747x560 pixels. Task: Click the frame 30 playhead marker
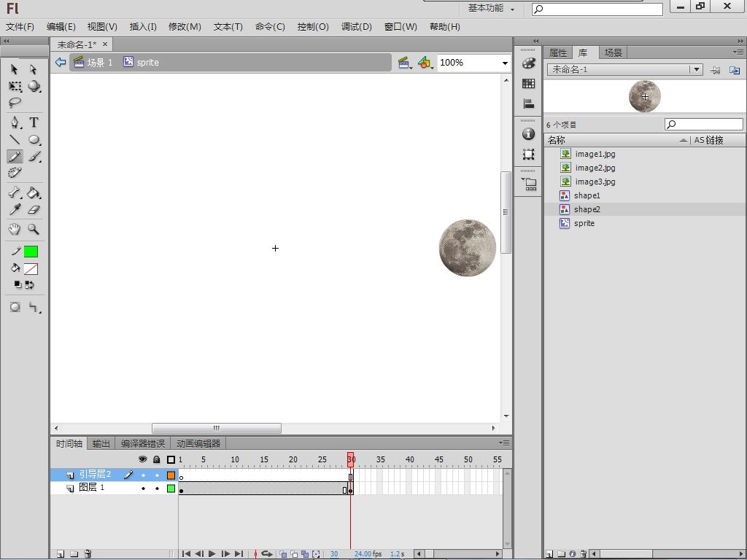click(351, 459)
